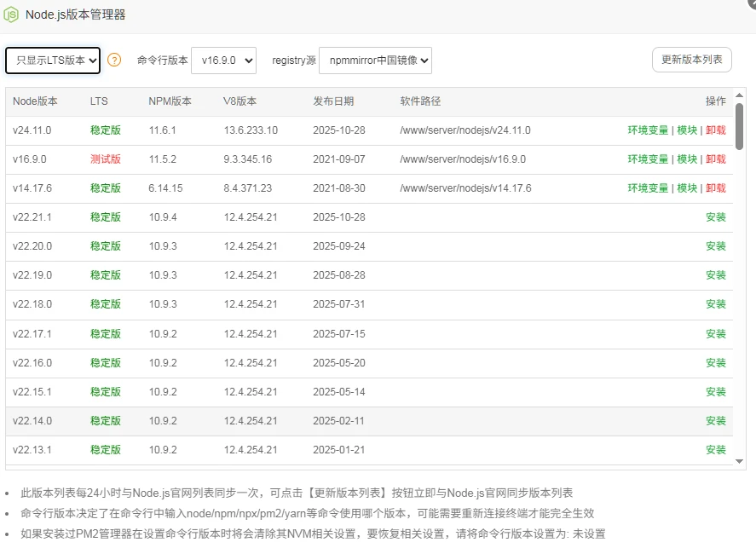Click 卸载 for v14.17.6
756x548 pixels.
pyautogui.click(x=716, y=188)
